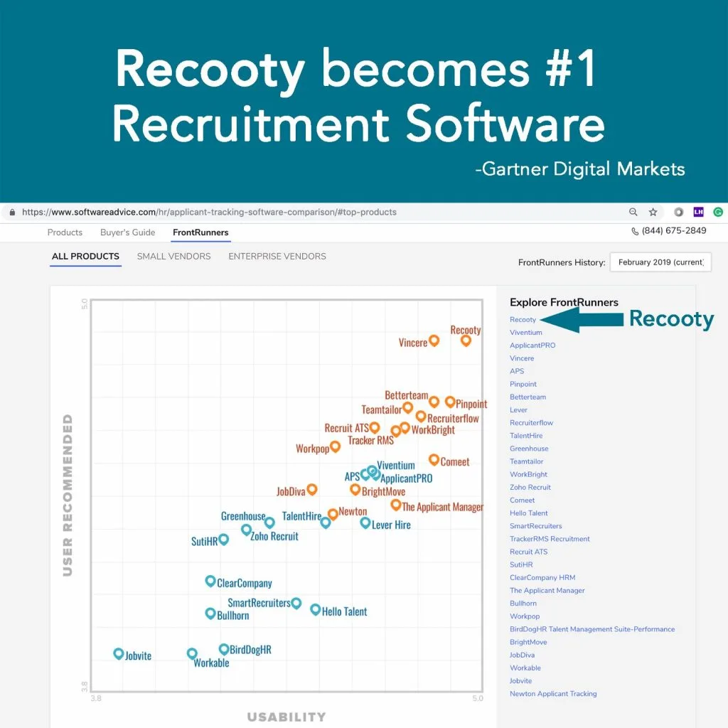Click the Newton chart marker
The width and height of the screenshot is (728, 728).
coord(333,513)
